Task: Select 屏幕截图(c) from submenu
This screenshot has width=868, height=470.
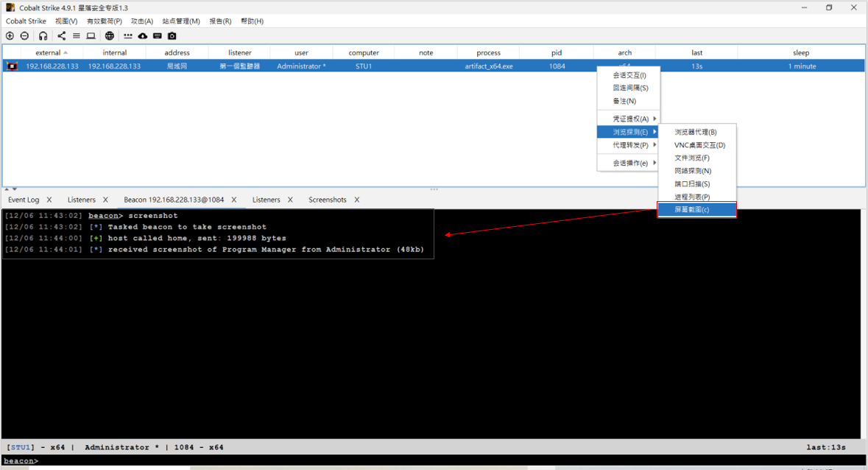Action: [697, 210]
